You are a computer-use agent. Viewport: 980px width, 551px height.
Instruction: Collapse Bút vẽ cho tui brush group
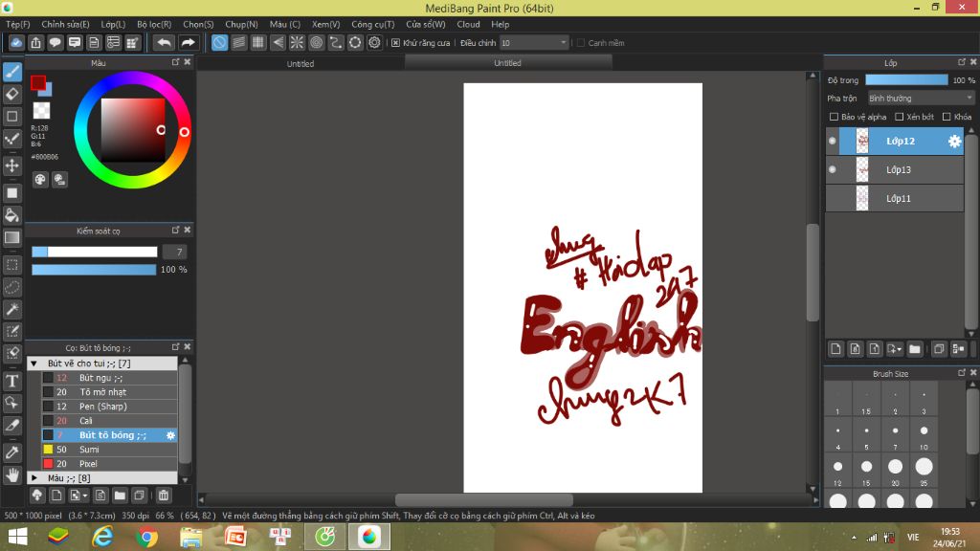click(x=34, y=364)
